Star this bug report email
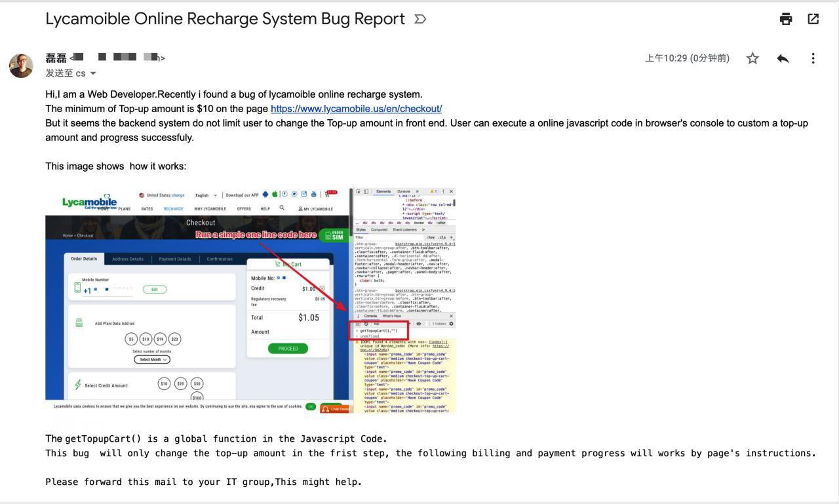839x504 pixels. (752, 58)
